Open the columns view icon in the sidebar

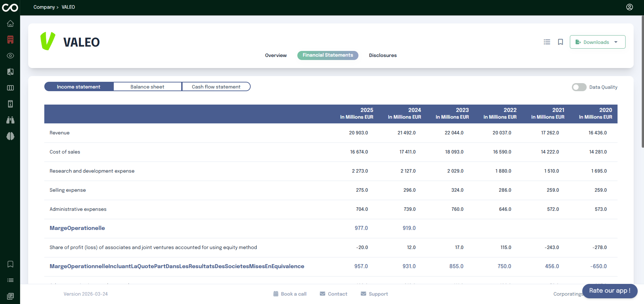pyautogui.click(x=10, y=88)
